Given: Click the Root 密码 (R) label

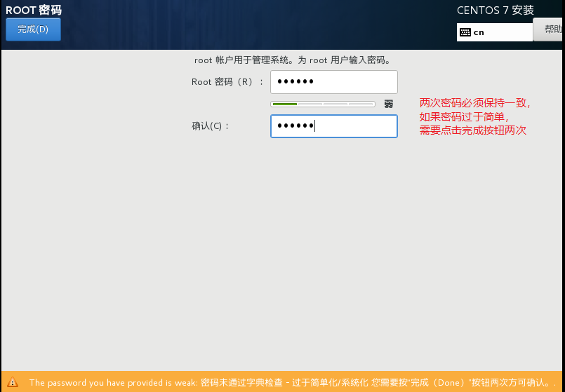Looking at the screenshot, I should [x=227, y=82].
